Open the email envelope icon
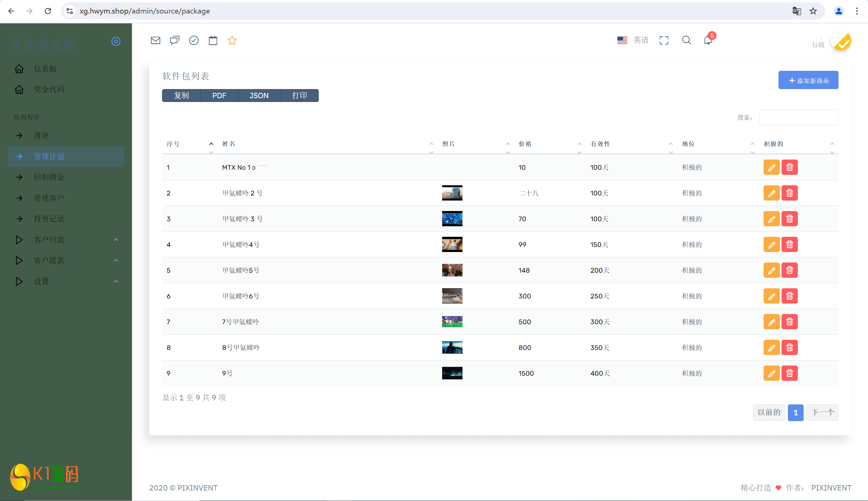The image size is (868, 501). [x=155, y=40]
